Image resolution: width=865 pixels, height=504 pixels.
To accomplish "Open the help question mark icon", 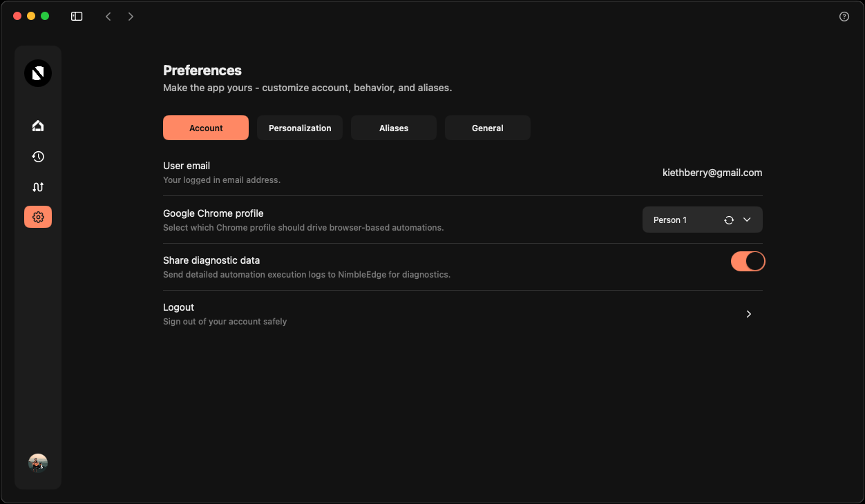I will (x=844, y=17).
